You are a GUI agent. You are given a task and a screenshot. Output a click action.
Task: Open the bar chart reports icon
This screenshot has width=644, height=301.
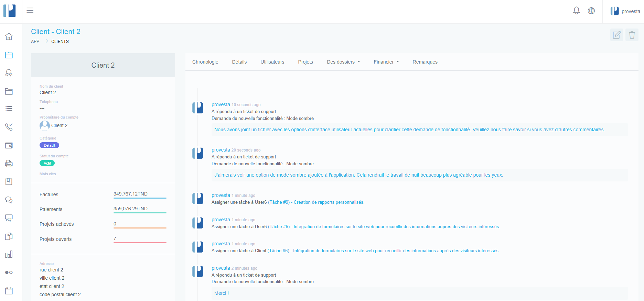pos(9,254)
